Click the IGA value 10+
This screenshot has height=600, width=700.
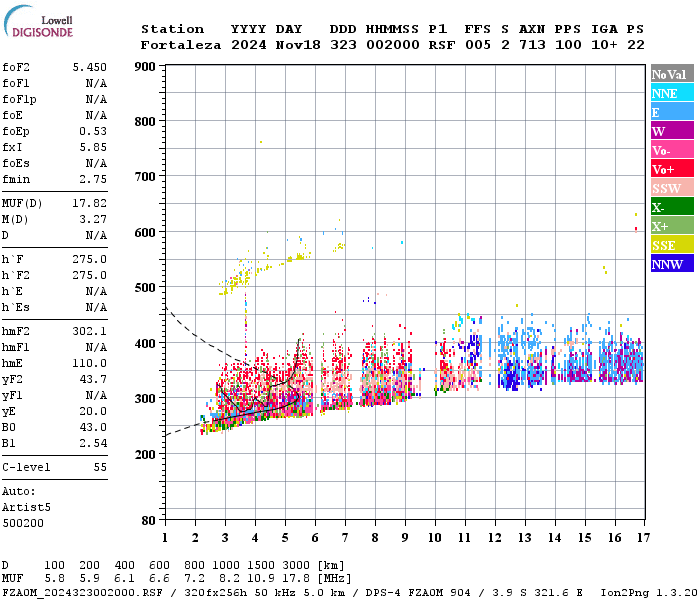pyautogui.click(x=604, y=45)
